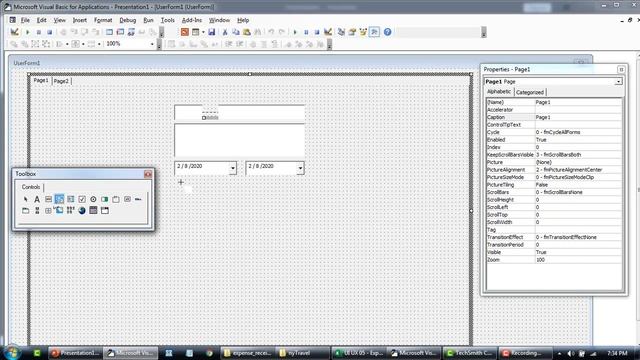Open the Page1 object dropdown in Properties

618,82
